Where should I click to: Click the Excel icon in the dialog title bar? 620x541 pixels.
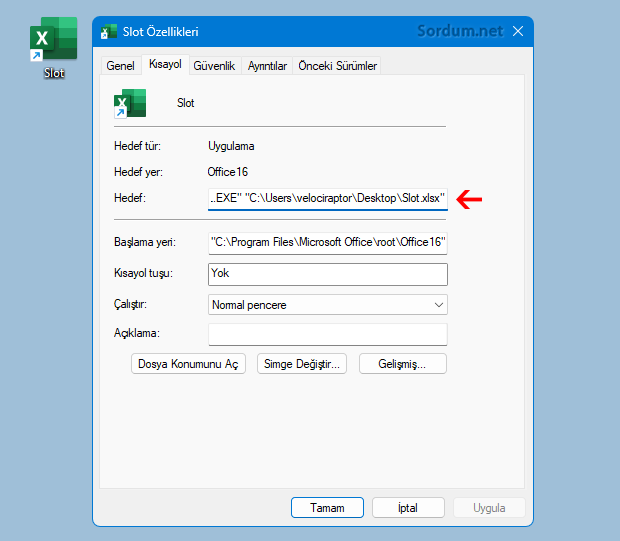pos(108,32)
